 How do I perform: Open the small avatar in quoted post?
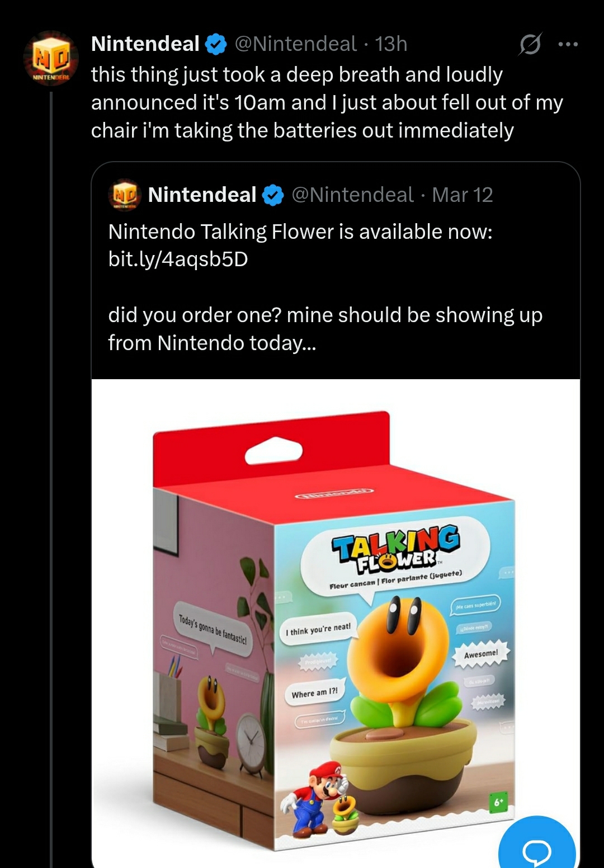coord(125,195)
